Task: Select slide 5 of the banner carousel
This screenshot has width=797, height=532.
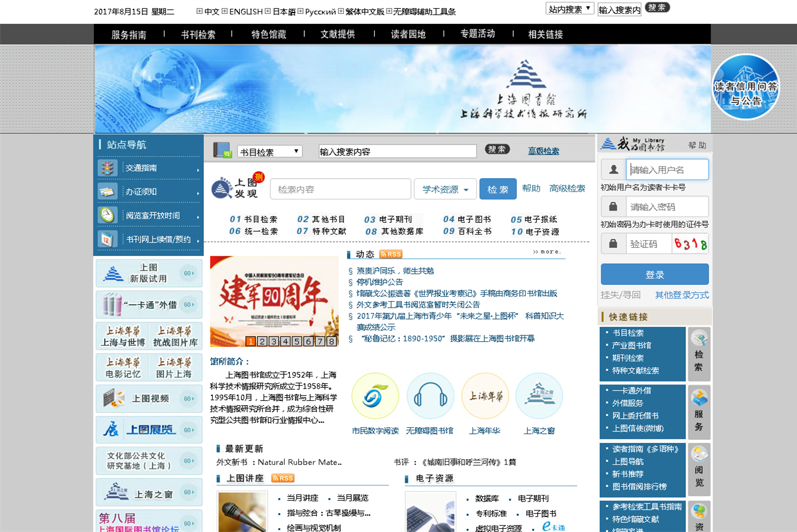Action: [x=297, y=341]
